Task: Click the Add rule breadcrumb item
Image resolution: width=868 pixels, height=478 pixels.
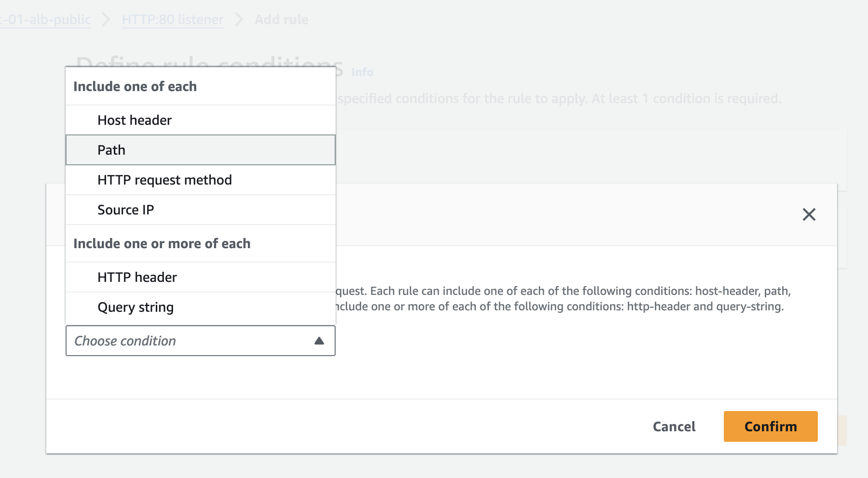Action: coord(282,20)
